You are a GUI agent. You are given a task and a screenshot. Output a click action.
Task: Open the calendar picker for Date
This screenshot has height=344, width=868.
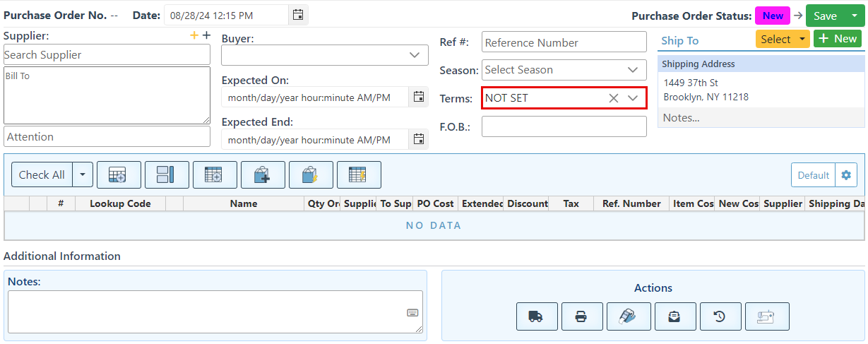pos(298,15)
